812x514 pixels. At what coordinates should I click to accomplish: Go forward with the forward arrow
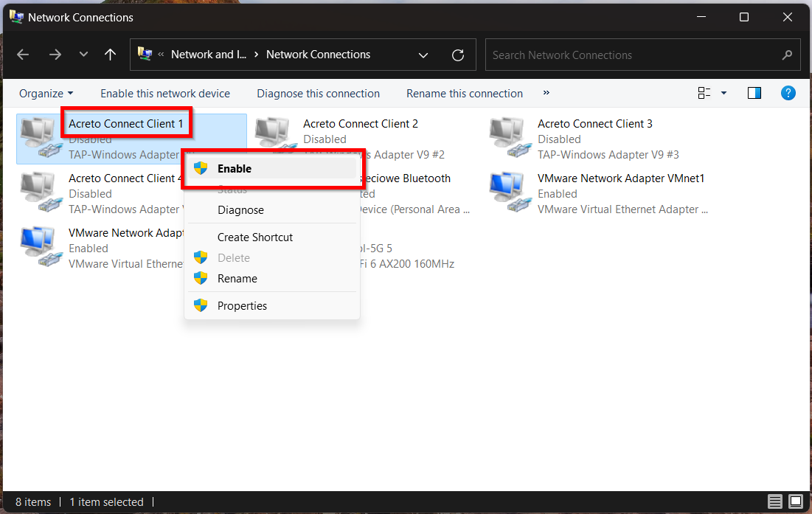(x=55, y=55)
